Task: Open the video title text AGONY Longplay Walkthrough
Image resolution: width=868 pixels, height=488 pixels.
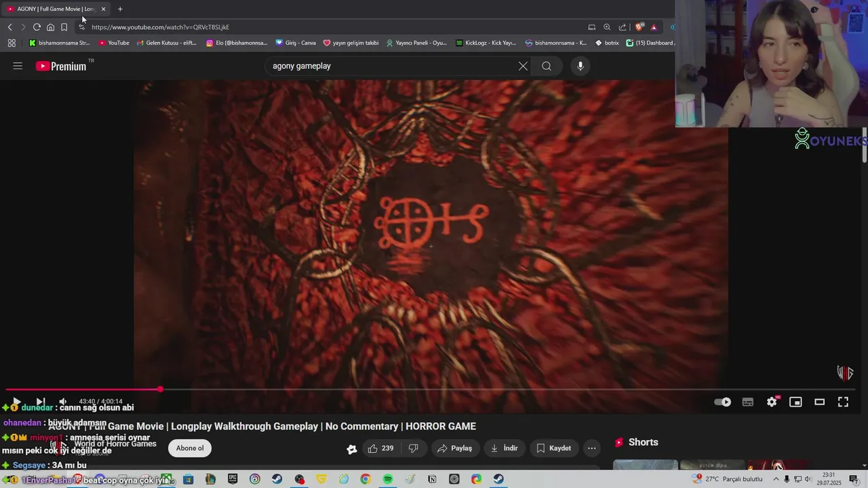Action: click(x=262, y=426)
